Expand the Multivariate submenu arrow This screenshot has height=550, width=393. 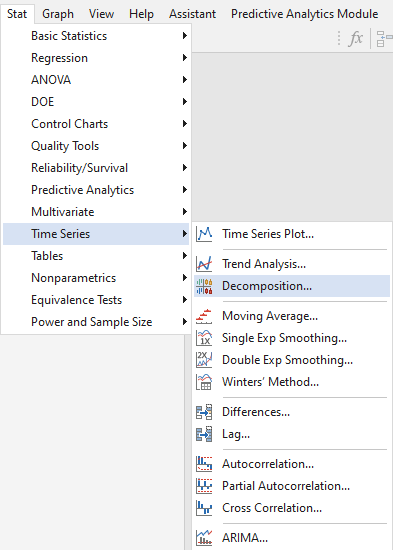click(x=185, y=212)
